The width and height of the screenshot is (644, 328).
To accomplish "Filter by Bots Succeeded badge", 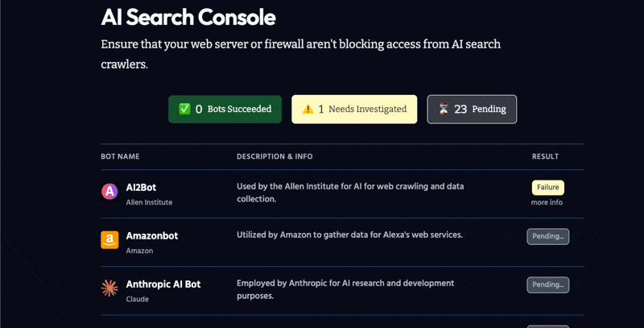I will (225, 110).
